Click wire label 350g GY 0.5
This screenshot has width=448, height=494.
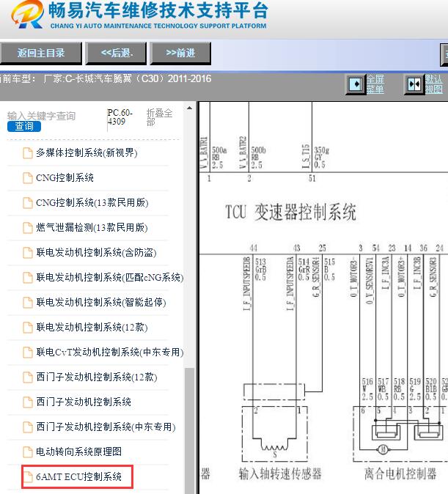[x=321, y=157]
